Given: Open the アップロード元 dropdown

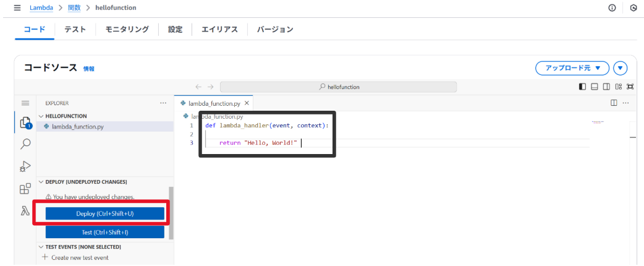Looking at the screenshot, I should point(572,68).
